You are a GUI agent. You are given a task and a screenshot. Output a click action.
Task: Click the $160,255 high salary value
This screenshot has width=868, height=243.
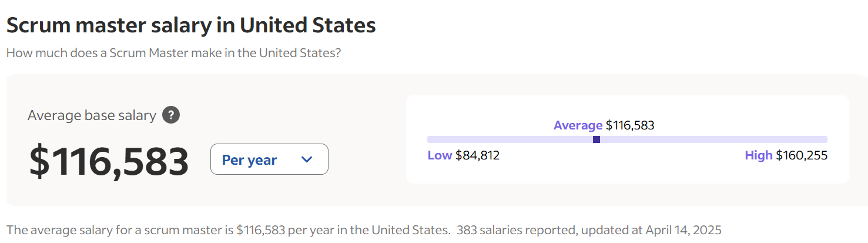tap(802, 155)
